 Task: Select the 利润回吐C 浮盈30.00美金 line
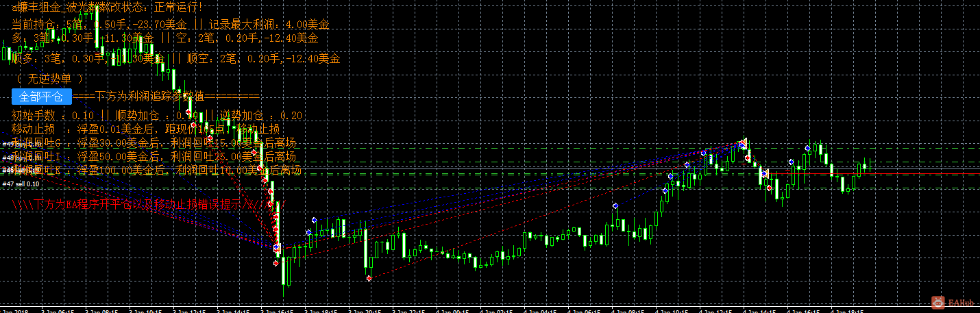[x=154, y=143]
